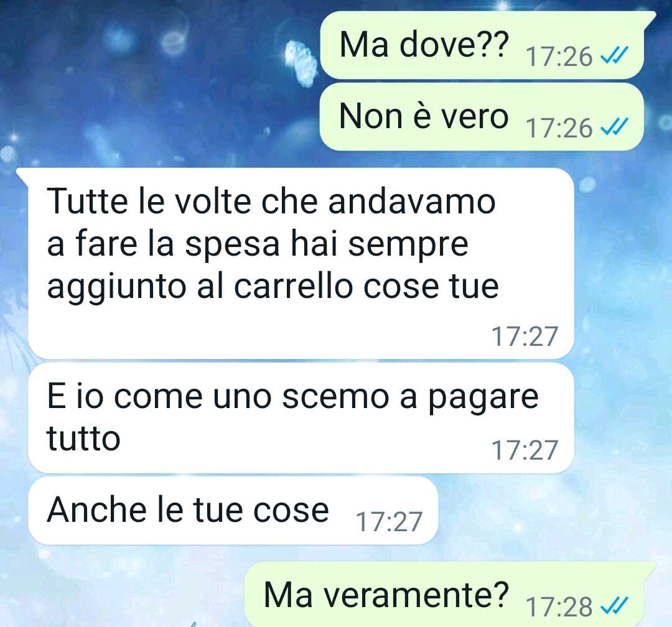Image resolution: width=672 pixels, height=627 pixels.
Task: Click the 17:26 timestamp of 'Ma dove??'
Action: click(559, 56)
